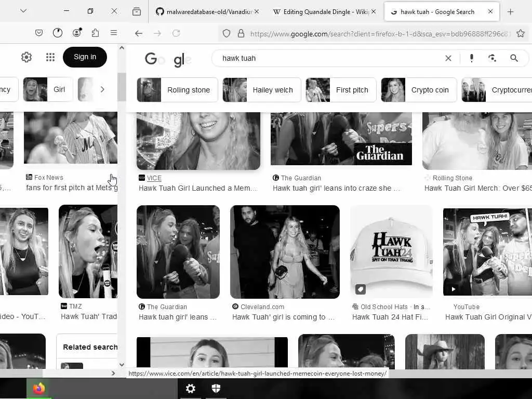Click the Google logo
The image size is (532, 399).
pyautogui.click(x=168, y=59)
